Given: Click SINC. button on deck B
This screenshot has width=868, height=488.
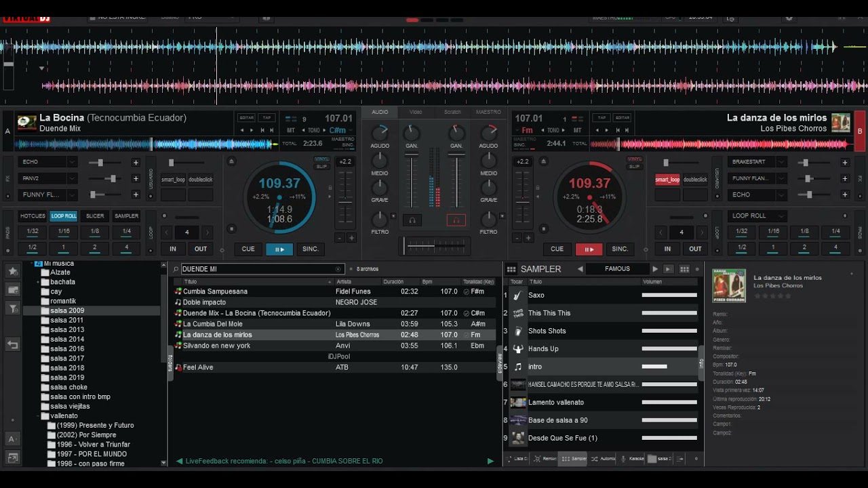Looking at the screenshot, I should click(620, 249).
